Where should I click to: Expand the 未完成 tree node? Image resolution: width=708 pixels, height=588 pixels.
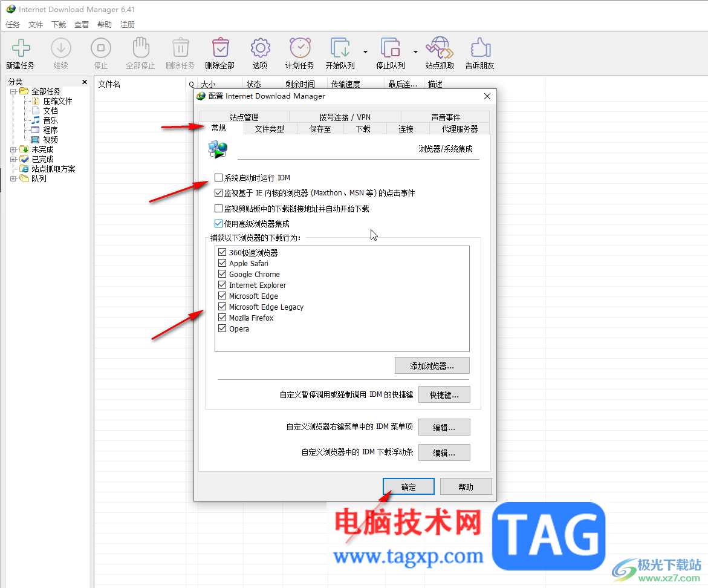pos(13,149)
